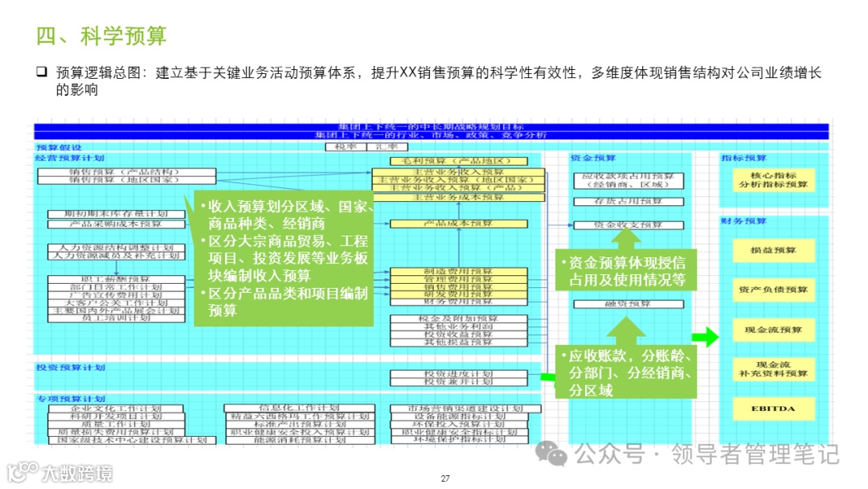
Task: Click the '员工培训计划' box
Action: pyautogui.click(x=117, y=318)
